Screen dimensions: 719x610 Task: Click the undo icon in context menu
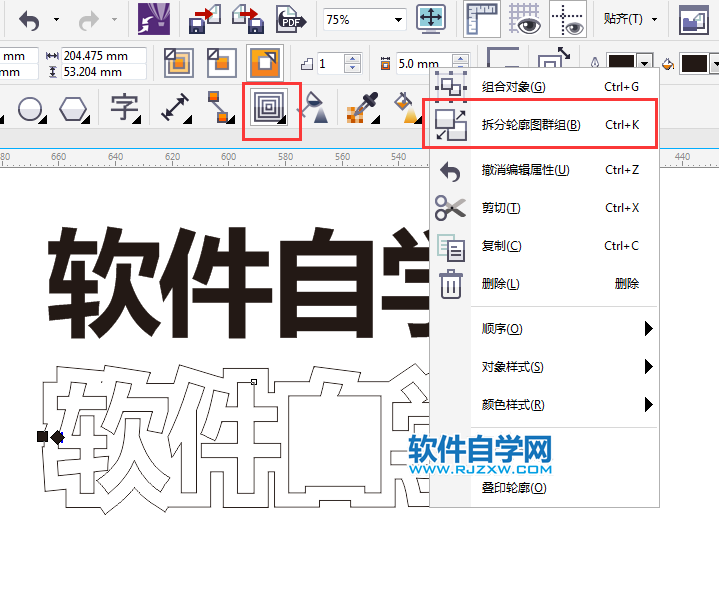[x=450, y=172]
